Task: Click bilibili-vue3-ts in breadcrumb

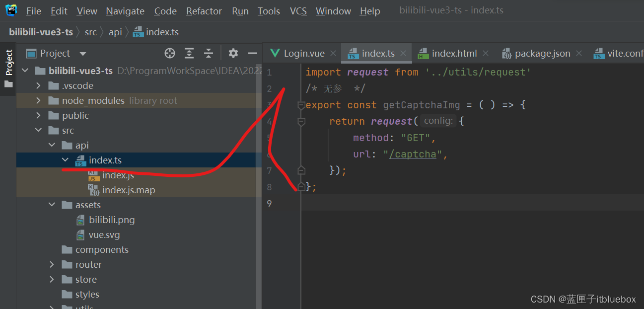Action: pos(41,32)
